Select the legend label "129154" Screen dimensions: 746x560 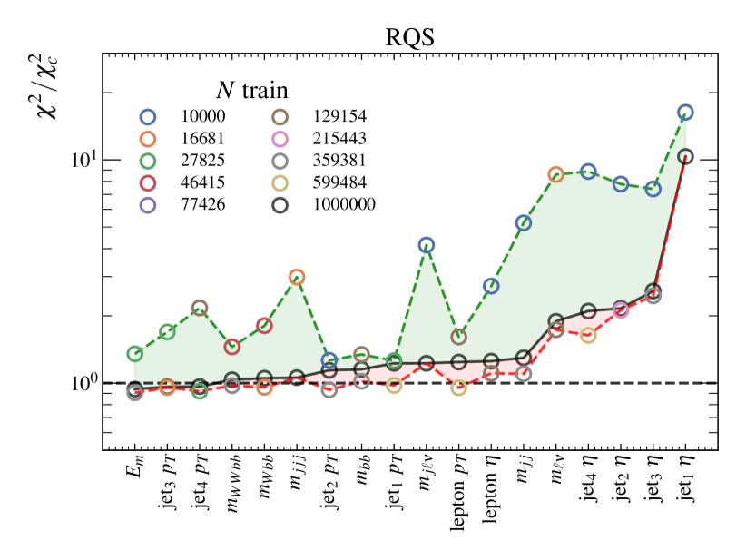[x=339, y=116]
